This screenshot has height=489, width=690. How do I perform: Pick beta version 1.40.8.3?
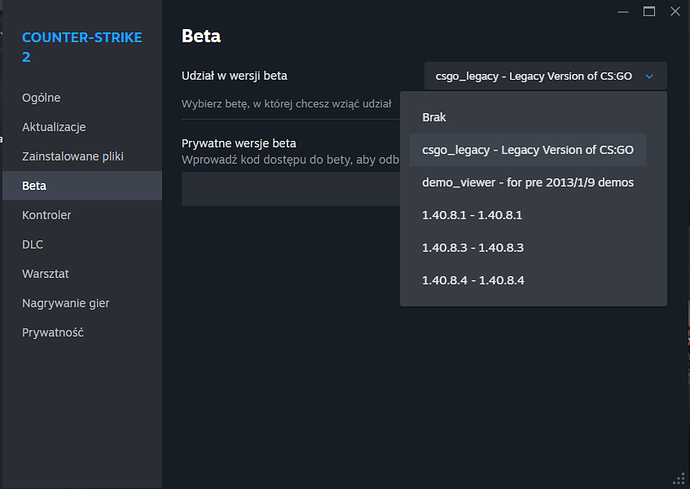tap(528, 248)
